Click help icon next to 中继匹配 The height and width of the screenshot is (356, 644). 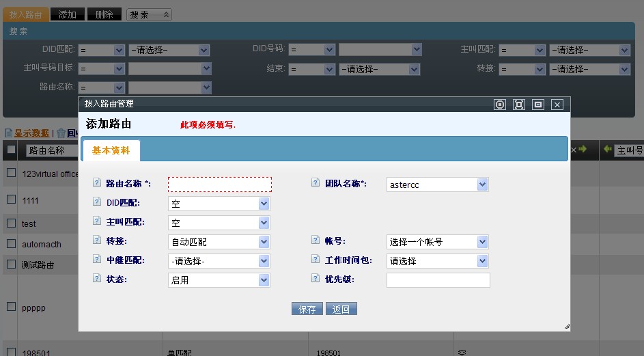pyautogui.click(x=96, y=260)
